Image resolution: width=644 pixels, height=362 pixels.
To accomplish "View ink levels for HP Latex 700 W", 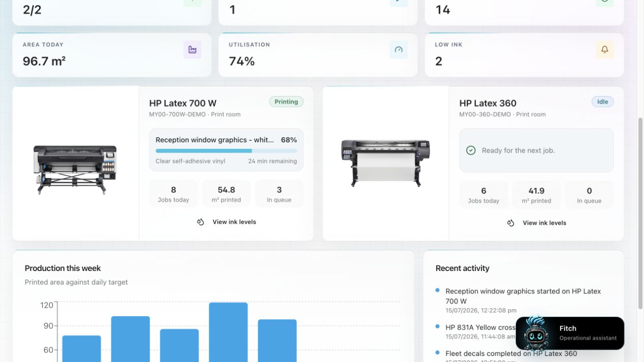I will coord(227,222).
